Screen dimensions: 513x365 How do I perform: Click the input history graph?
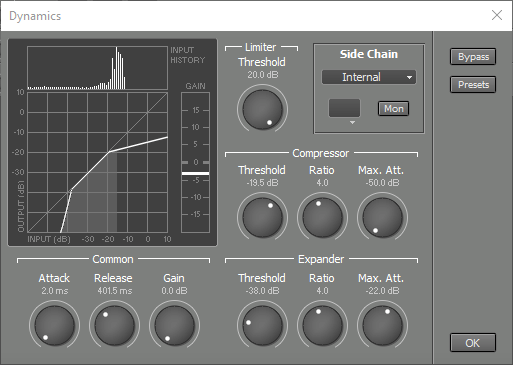(97, 68)
